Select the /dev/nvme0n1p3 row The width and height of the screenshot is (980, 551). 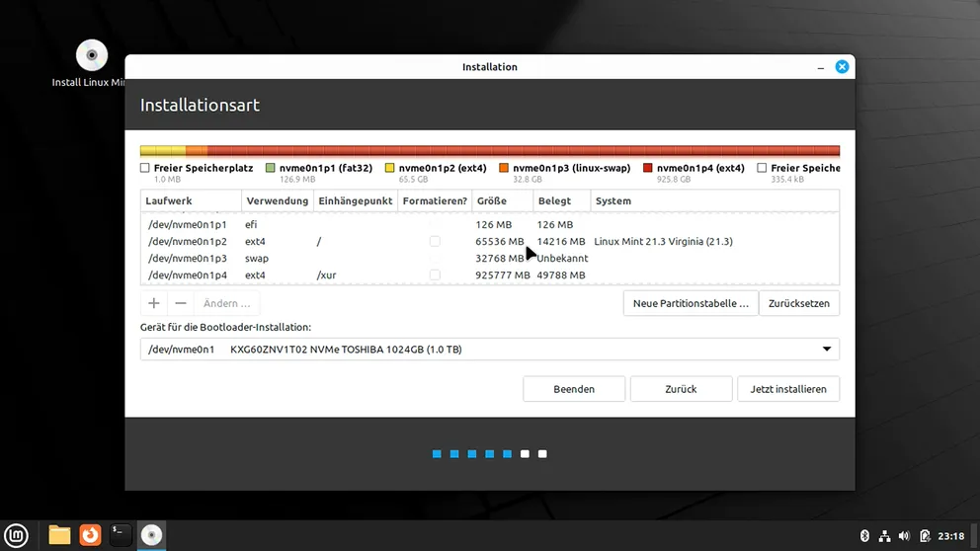[x=490, y=258]
